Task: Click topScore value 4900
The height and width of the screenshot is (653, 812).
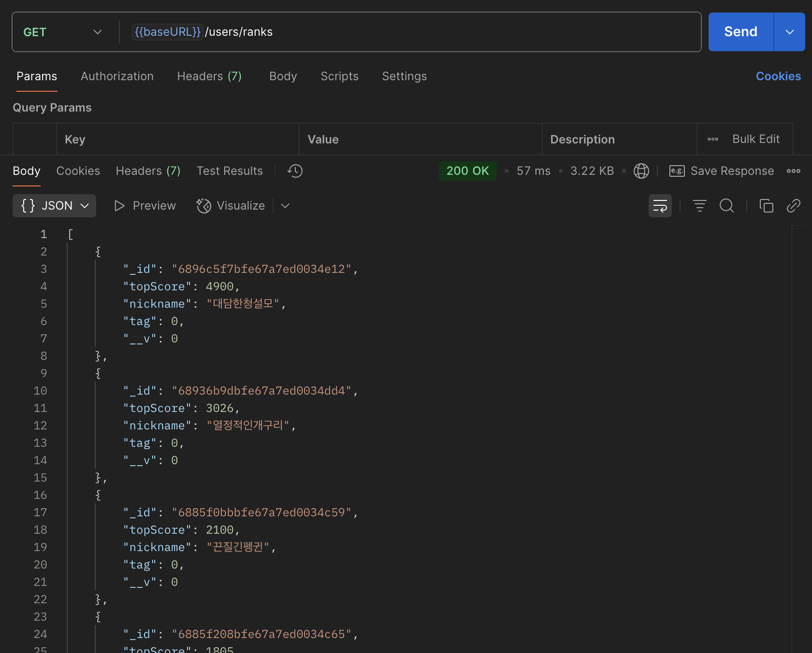Action: tap(220, 286)
